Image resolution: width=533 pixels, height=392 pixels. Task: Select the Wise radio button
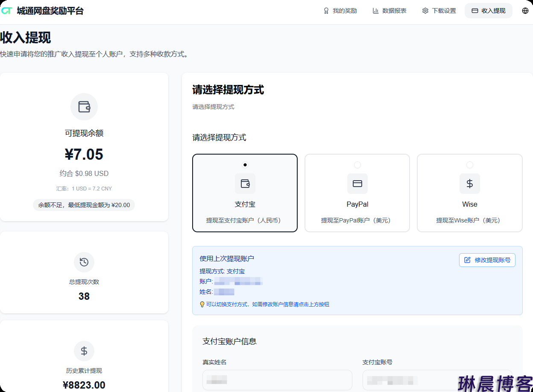click(x=470, y=165)
